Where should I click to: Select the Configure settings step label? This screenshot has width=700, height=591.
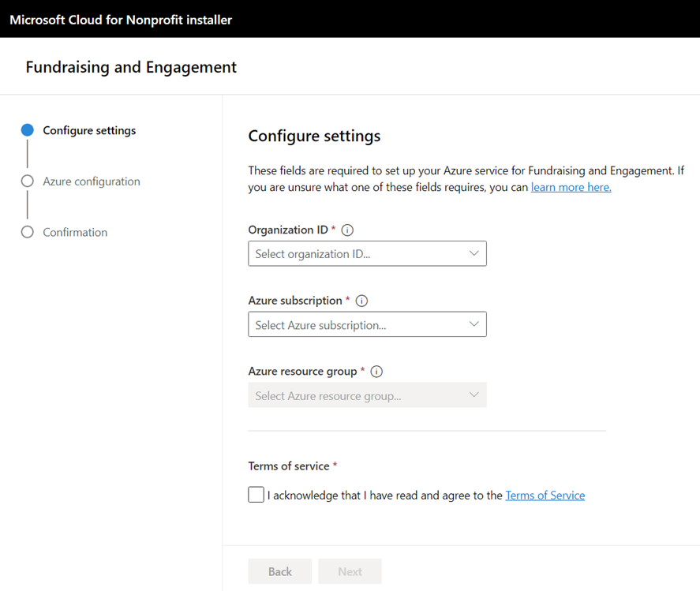click(89, 131)
